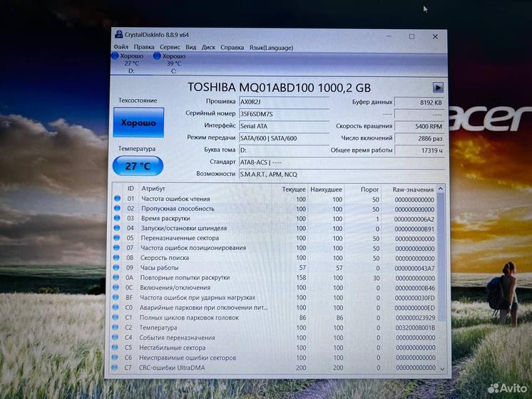Open the Справка menu

(x=232, y=48)
